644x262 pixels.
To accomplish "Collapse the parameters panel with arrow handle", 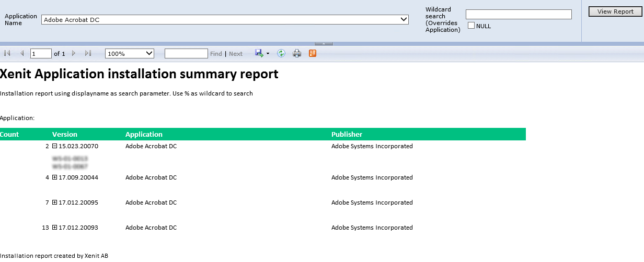I will coord(323,44).
